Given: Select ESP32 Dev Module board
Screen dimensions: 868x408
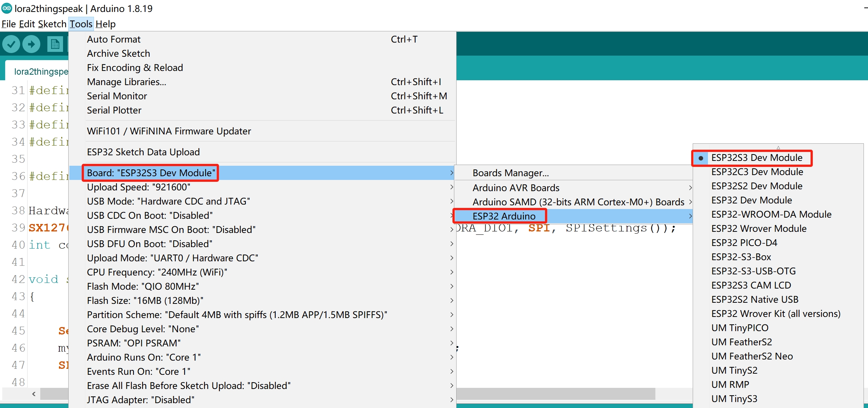Looking at the screenshot, I should [778, 200].
